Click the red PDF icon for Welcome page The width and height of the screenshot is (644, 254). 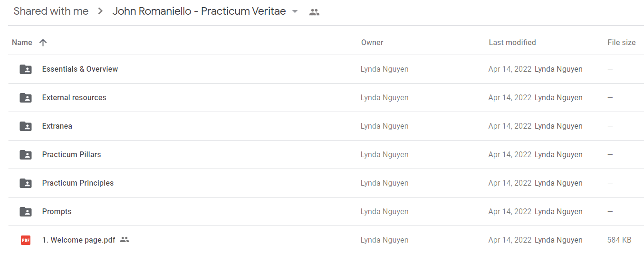[26, 240]
